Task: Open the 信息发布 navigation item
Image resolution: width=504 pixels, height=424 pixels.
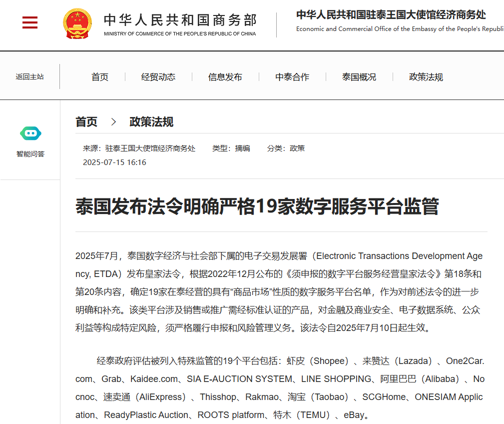Action: pos(225,77)
